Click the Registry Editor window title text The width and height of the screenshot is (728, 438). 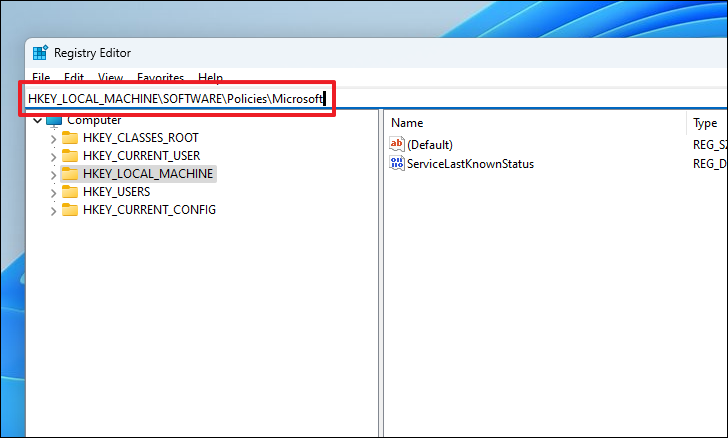tap(92, 53)
